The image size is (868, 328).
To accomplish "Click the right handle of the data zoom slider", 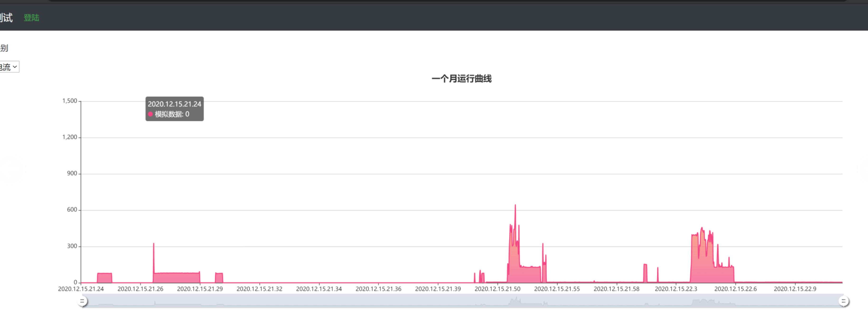I will click(844, 301).
